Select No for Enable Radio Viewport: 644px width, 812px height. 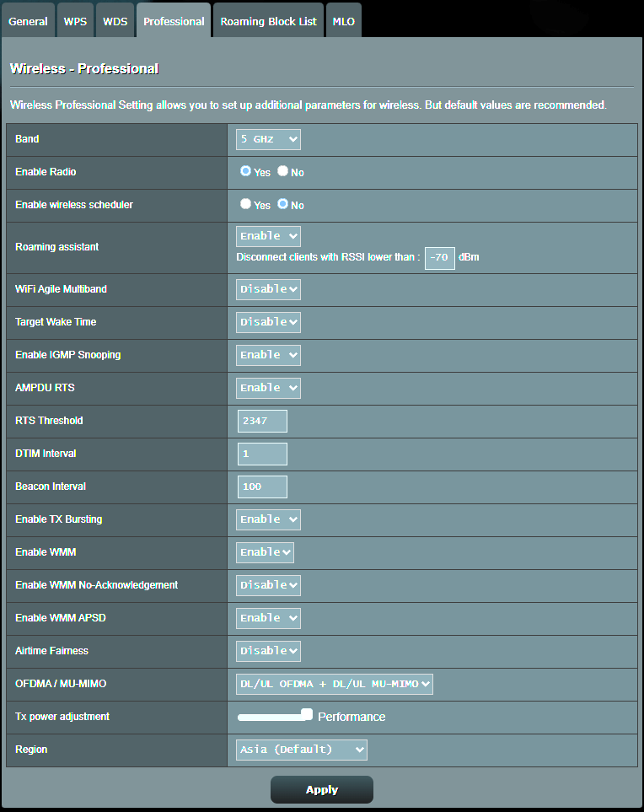(x=283, y=171)
